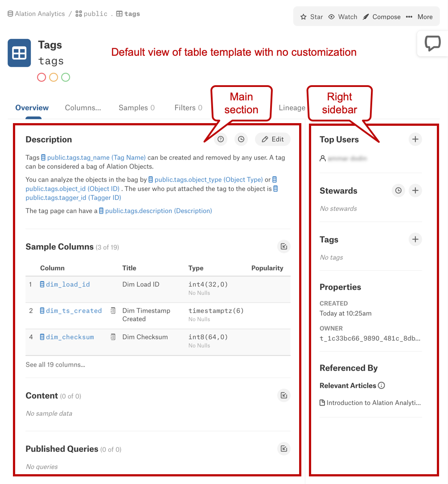View Description history clock icon
This screenshot has width=448, height=484.
click(x=241, y=139)
